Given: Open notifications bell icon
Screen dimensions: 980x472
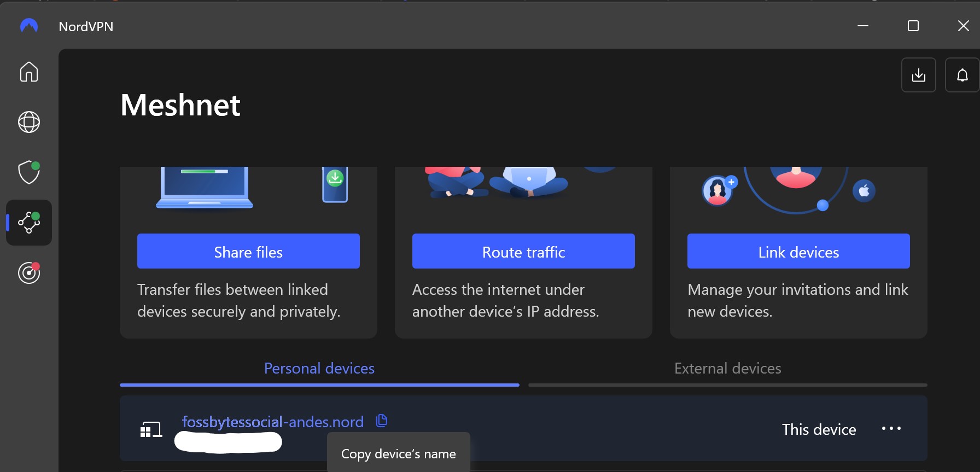Looking at the screenshot, I should [x=962, y=75].
